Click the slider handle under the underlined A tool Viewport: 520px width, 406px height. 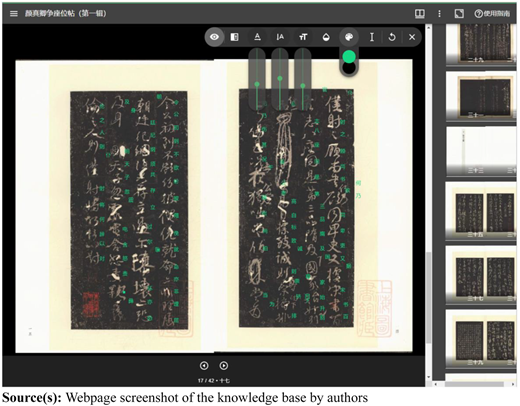257,84
